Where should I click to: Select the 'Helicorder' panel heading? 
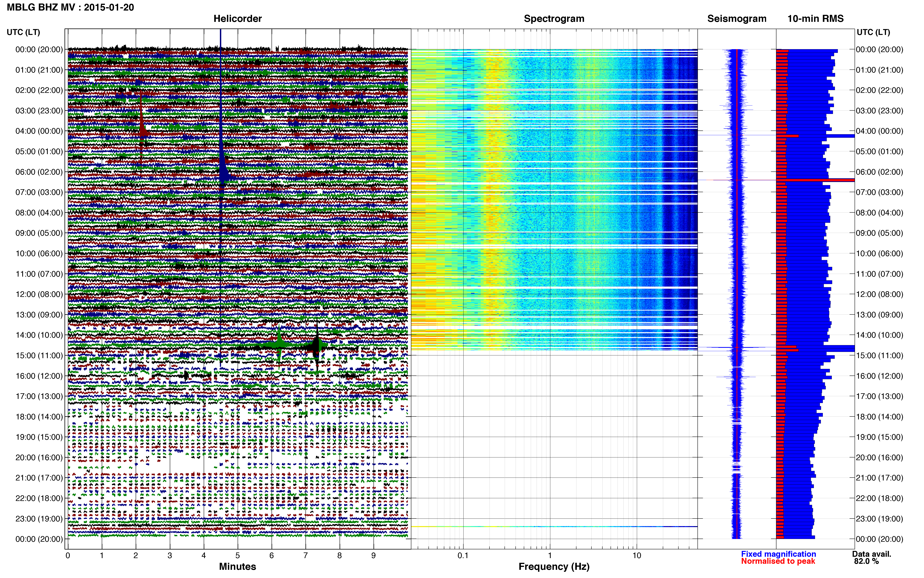[x=238, y=19]
